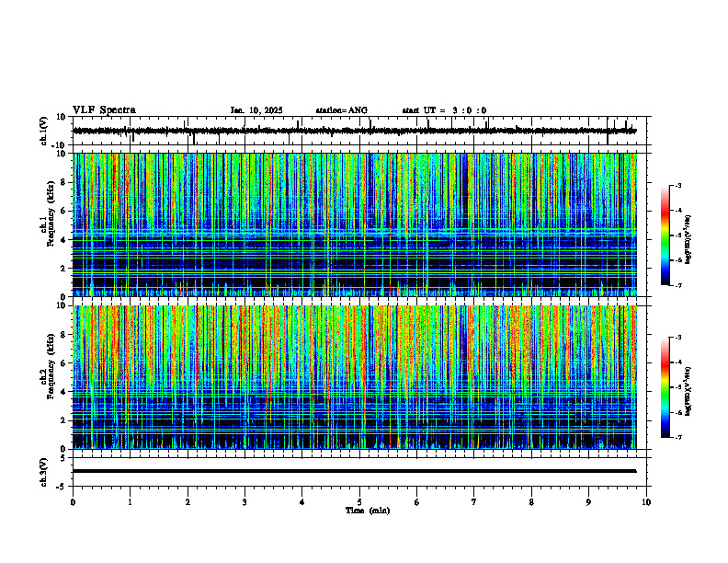Click the date text 'Jan. 10, 2025'
Screen dimensions: 728x563
coord(256,110)
